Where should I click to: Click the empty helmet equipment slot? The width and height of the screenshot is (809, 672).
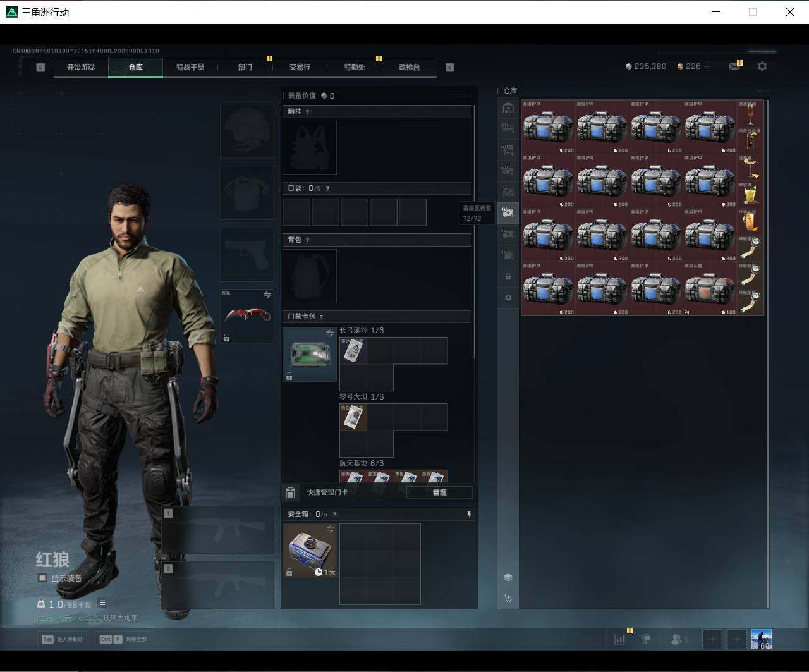tap(247, 131)
